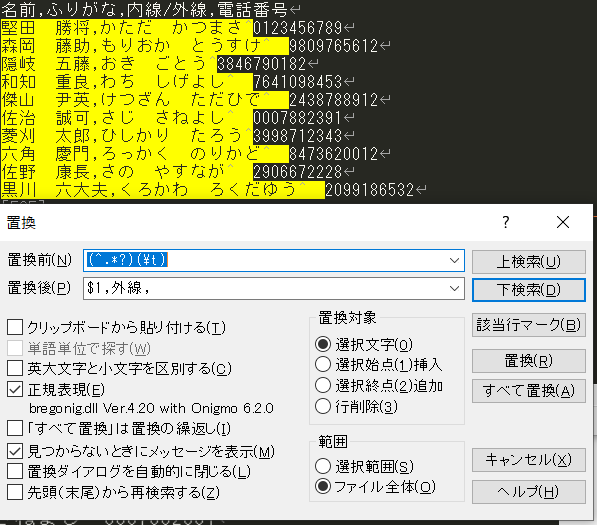
Task: Uncheck 見つからないときにメッセージを表示(M)
Action: tap(15, 451)
